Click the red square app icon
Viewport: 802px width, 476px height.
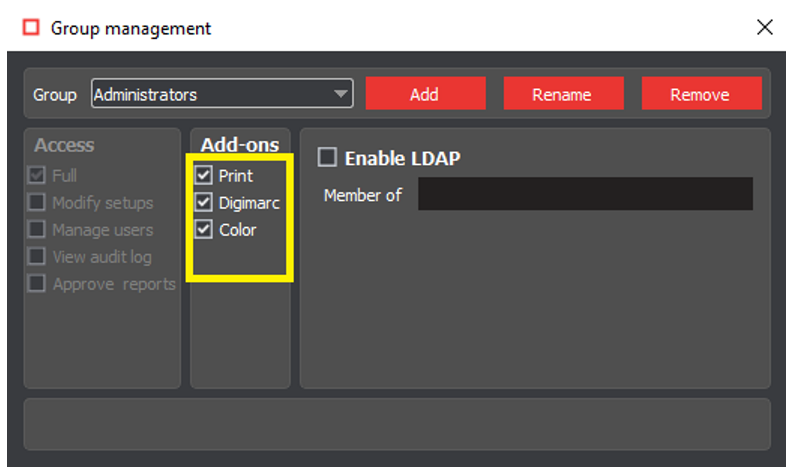point(31,27)
